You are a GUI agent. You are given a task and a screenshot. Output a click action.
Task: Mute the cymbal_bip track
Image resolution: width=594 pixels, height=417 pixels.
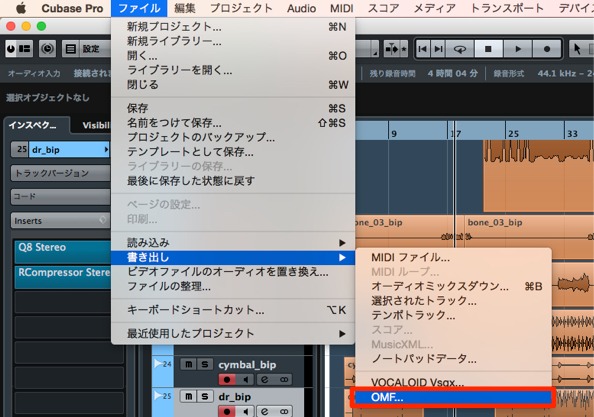(x=188, y=365)
